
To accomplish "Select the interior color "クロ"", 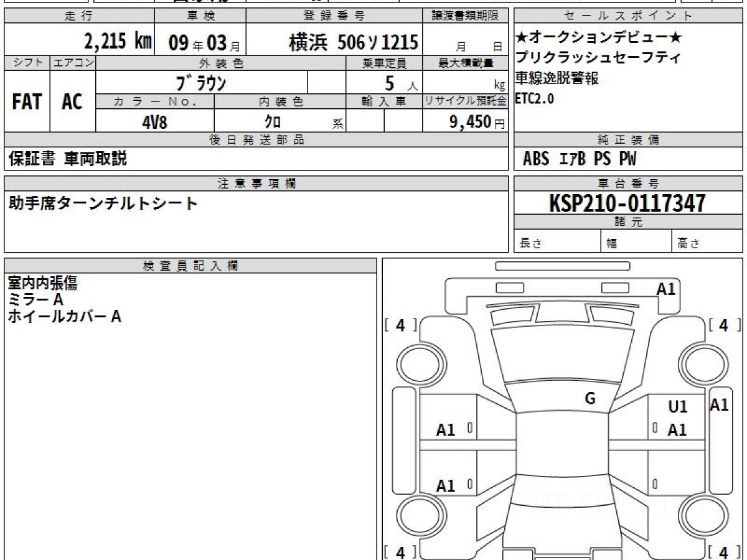I will (273, 122).
